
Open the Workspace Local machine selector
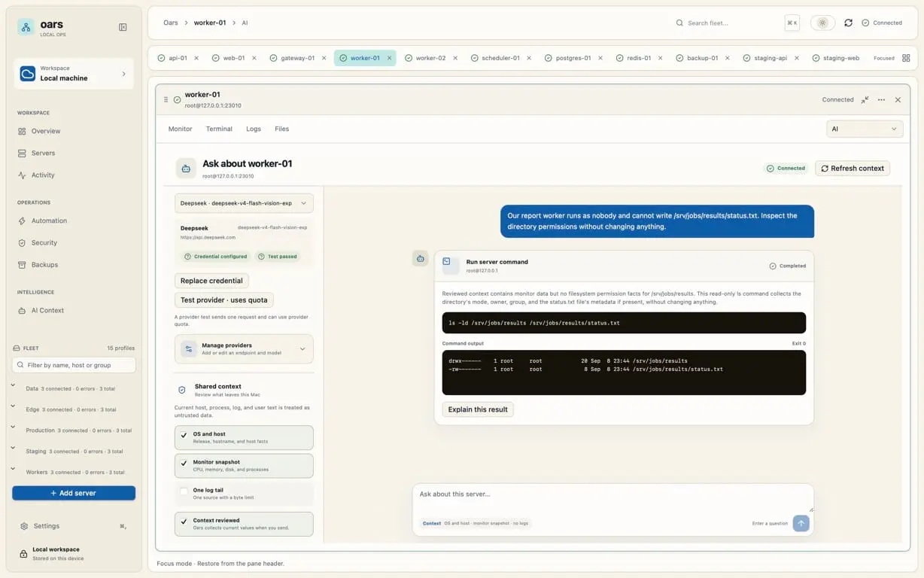pyautogui.click(x=74, y=73)
